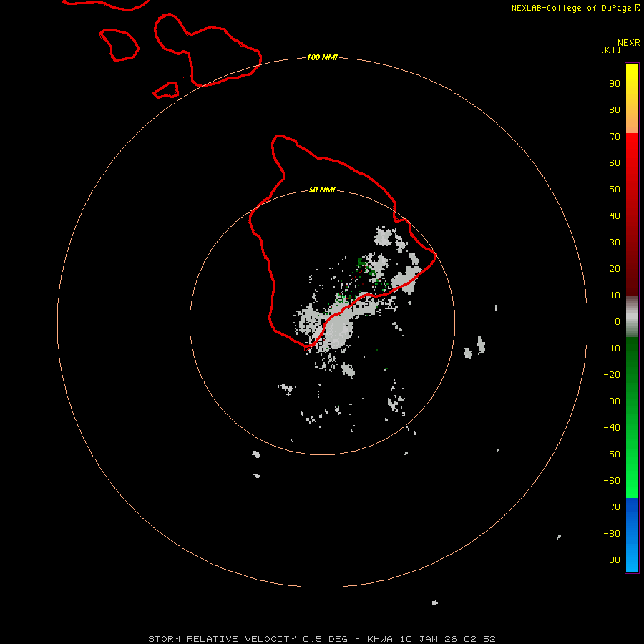This screenshot has height=644, width=644.
Task: Click the 70 value on color scale
Action: [x=615, y=137]
